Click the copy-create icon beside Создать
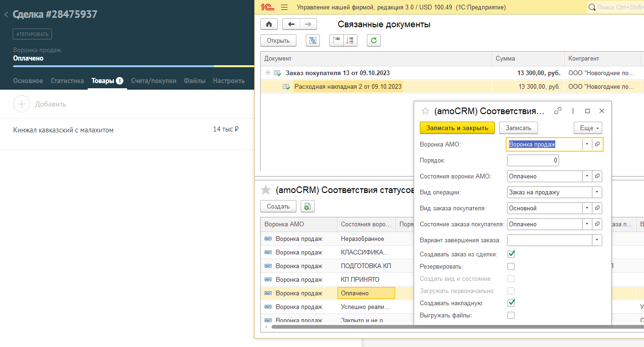Viewport: 644px width, 347px height. tap(307, 206)
